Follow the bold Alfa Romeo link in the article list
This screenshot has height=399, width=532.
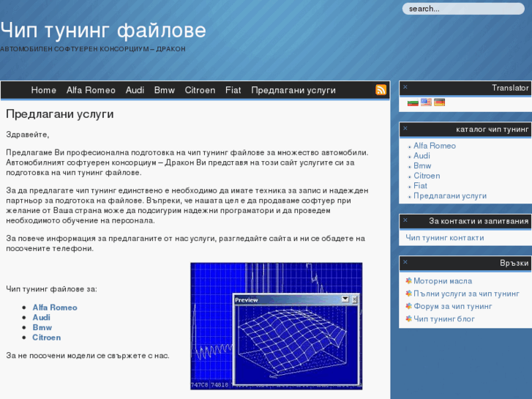[55, 307]
